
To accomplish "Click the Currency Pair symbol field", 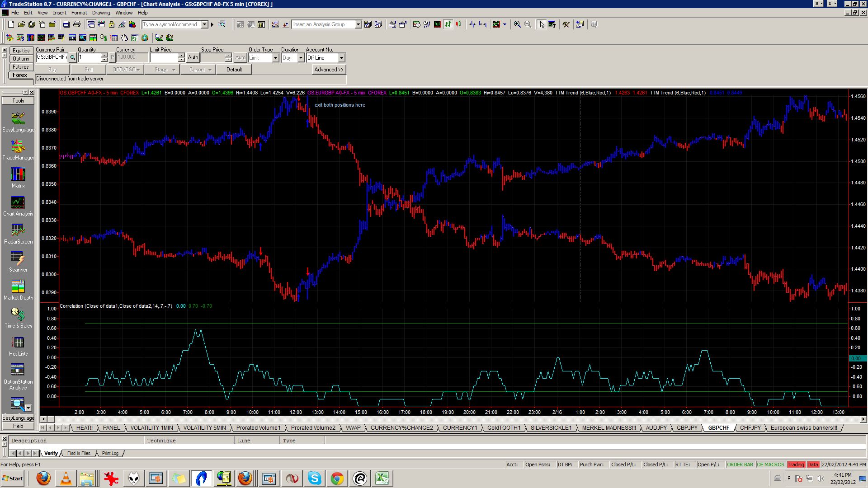I will pos(52,57).
